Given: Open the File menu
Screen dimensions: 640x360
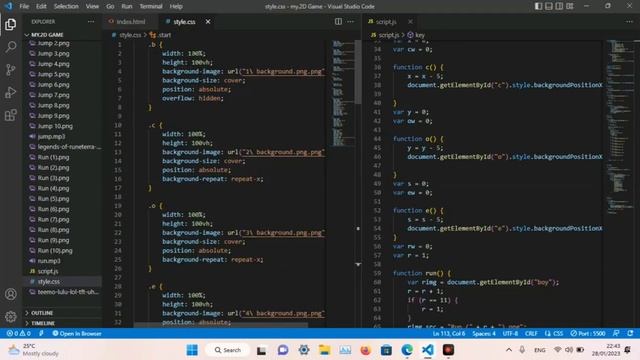Looking at the screenshot, I should point(24,6).
